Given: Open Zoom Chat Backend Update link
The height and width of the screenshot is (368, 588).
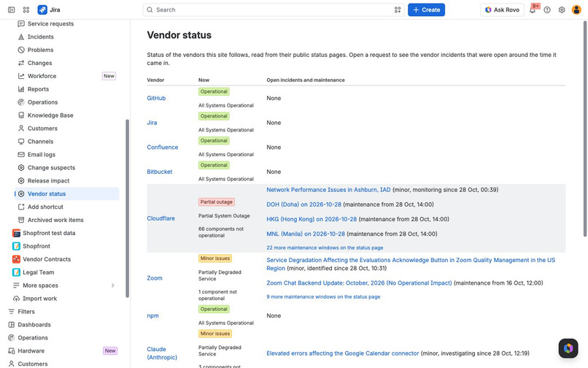Looking at the screenshot, I should click(x=359, y=283).
